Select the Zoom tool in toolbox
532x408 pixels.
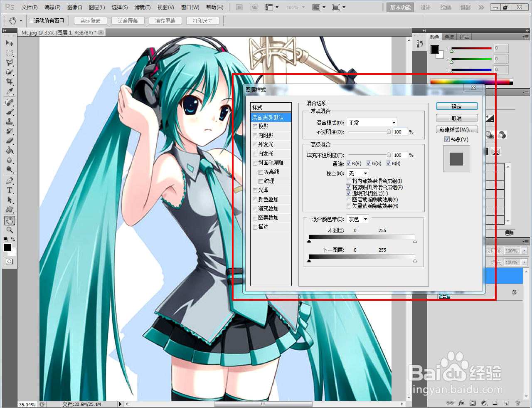coord(9,230)
